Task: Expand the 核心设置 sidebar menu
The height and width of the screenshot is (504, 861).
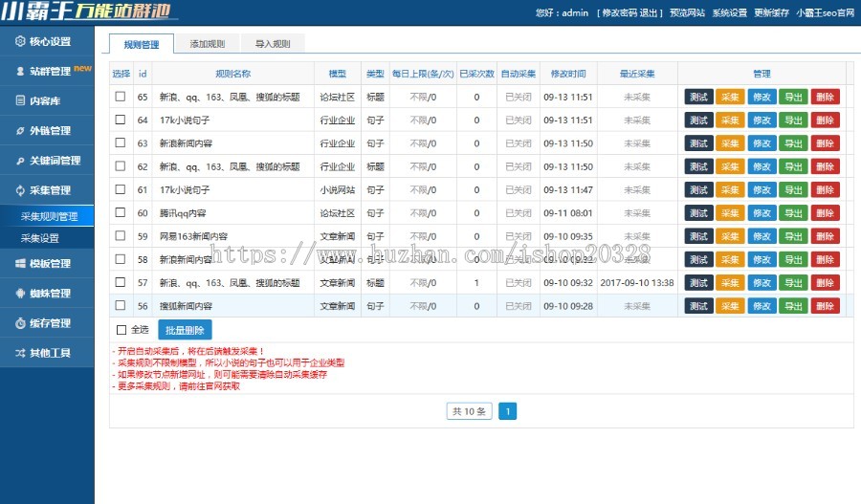Action: click(47, 41)
